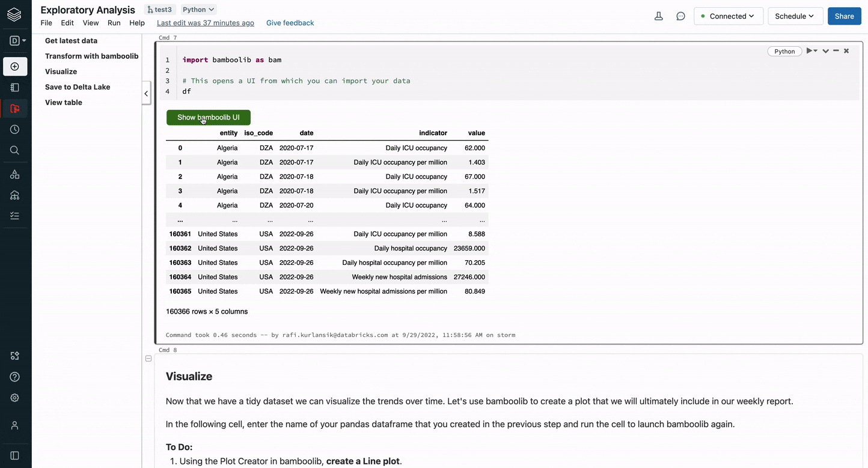Open the New (plus) sidebar item

(15, 67)
